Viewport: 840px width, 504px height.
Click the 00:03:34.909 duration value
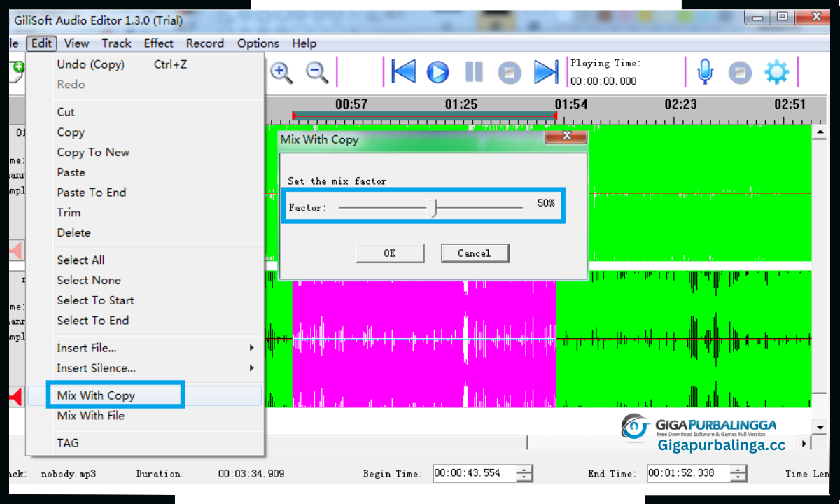pos(251,474)
